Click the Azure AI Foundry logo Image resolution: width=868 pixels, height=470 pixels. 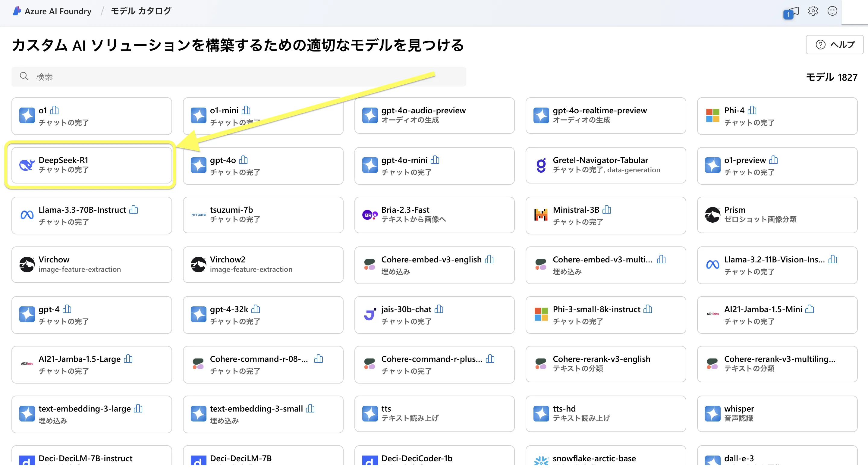click(x=17, y=11)
